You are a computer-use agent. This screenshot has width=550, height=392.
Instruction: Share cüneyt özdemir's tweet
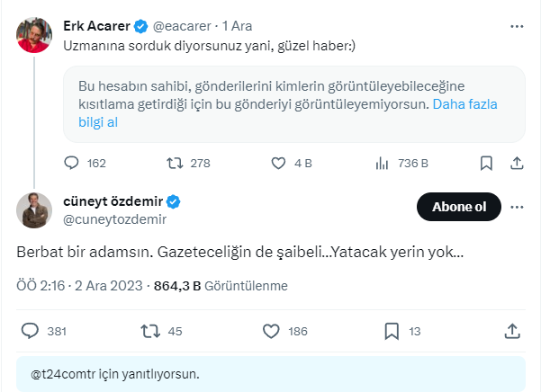511,331
